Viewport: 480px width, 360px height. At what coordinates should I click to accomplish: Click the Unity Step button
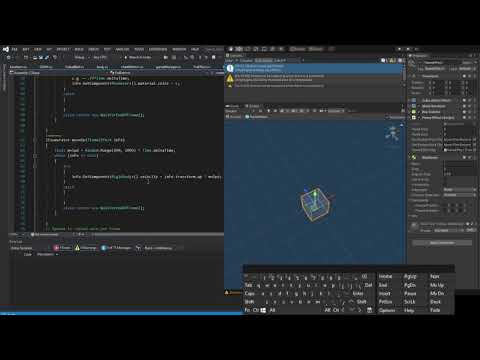pos(416,49)
